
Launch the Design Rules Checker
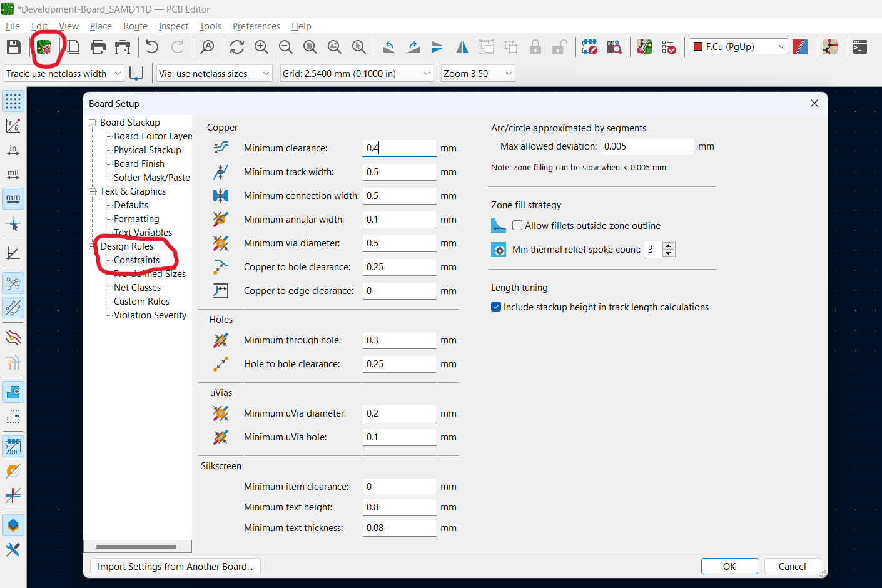669,47
